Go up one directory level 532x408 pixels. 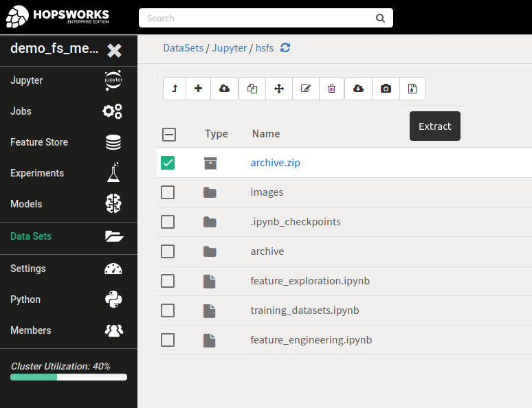click(x=175, y=89)
